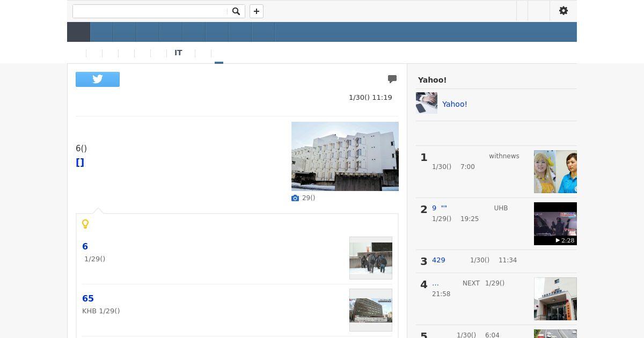Open settings via the gear icon
The image size is (644, 338).
(563, 11)
